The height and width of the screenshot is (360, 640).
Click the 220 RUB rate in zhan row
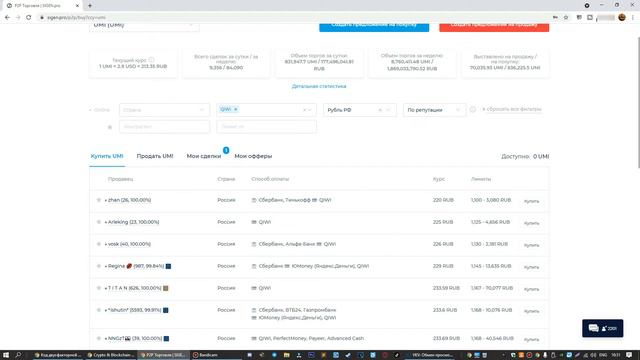[x=443, y=200]
